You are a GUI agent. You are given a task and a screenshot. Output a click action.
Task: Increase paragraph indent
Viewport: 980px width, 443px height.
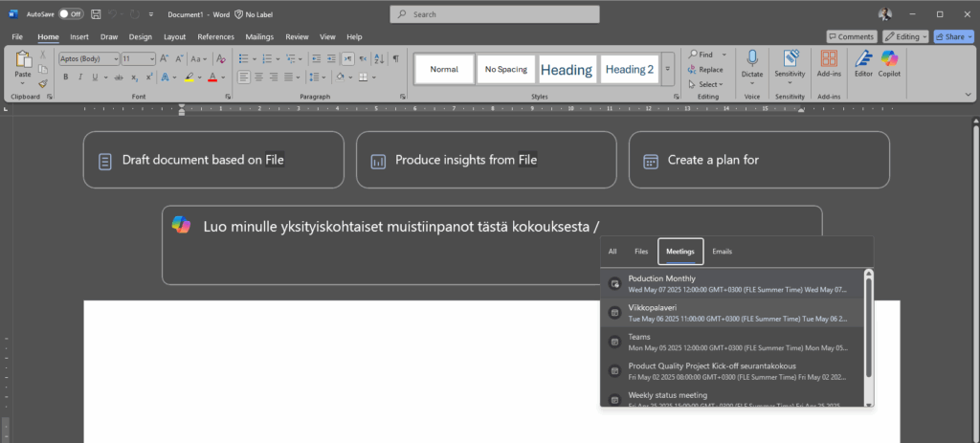coord(331,58)
